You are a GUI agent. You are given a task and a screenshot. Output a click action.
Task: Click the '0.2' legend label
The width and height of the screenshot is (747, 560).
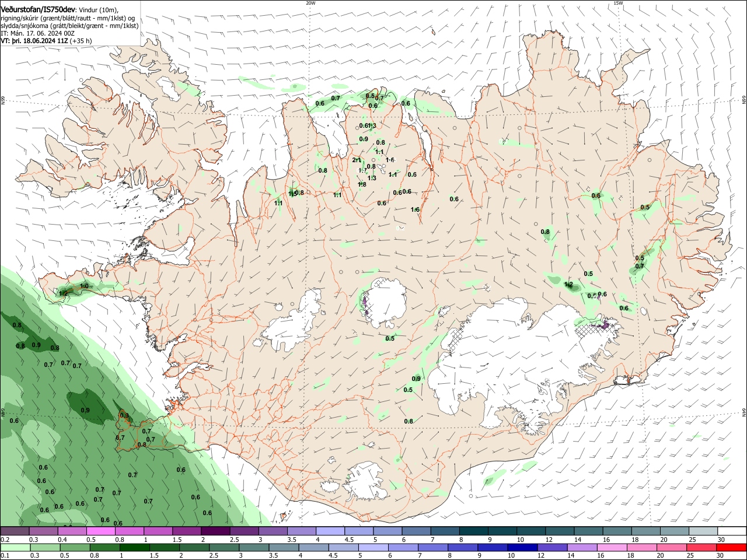tap(5, 540)
